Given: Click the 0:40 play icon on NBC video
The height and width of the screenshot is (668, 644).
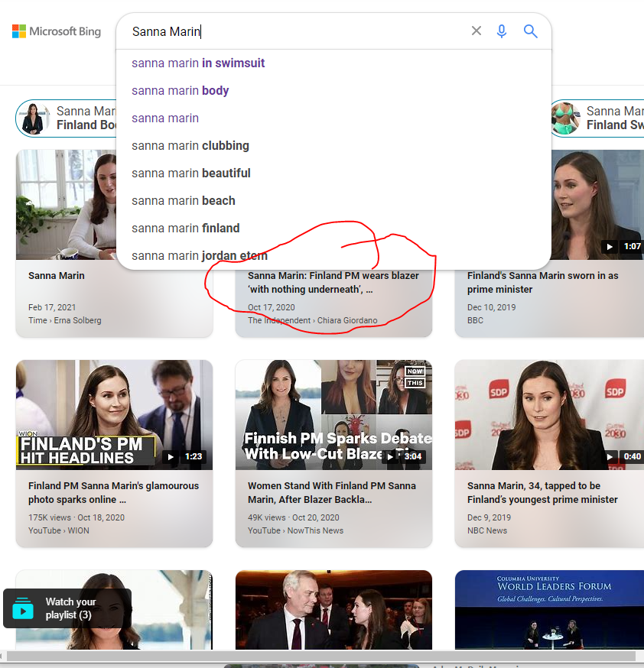Looking at the screenshot, I should [610, 457].
